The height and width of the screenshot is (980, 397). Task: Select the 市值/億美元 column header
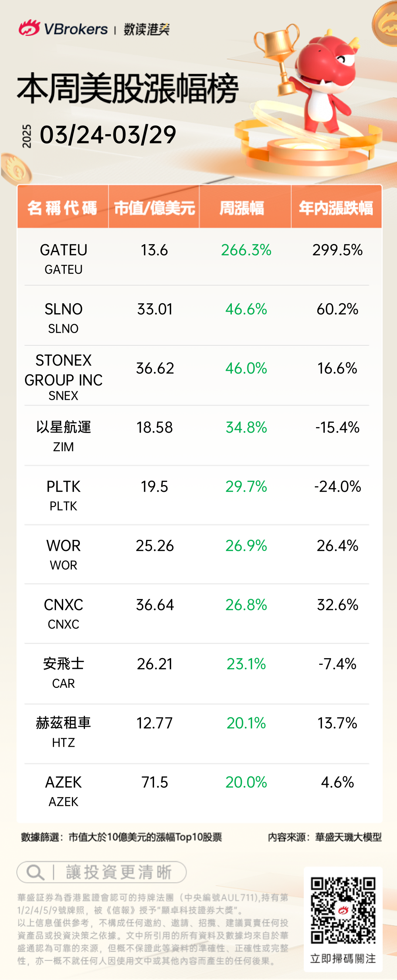coord(154,208)
